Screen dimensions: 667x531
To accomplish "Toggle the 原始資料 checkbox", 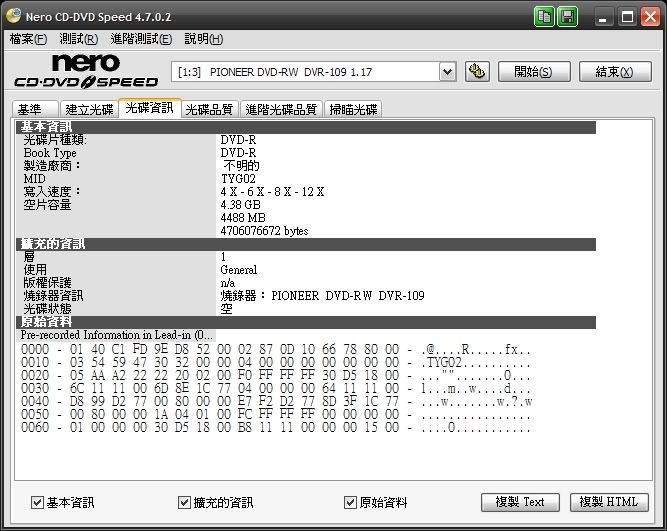I will [x=350, y=502].
